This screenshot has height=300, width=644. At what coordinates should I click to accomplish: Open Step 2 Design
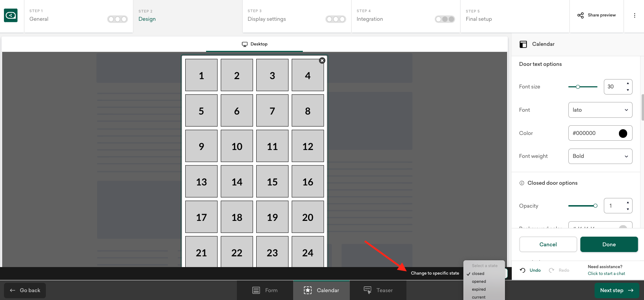pos(188,16)
